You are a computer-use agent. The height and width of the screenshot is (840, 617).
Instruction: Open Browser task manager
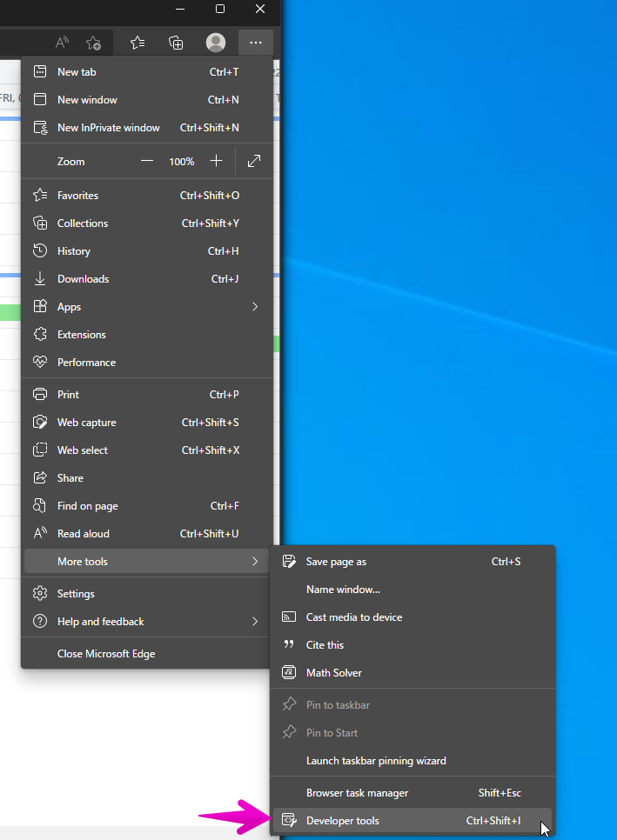(357, 793)
